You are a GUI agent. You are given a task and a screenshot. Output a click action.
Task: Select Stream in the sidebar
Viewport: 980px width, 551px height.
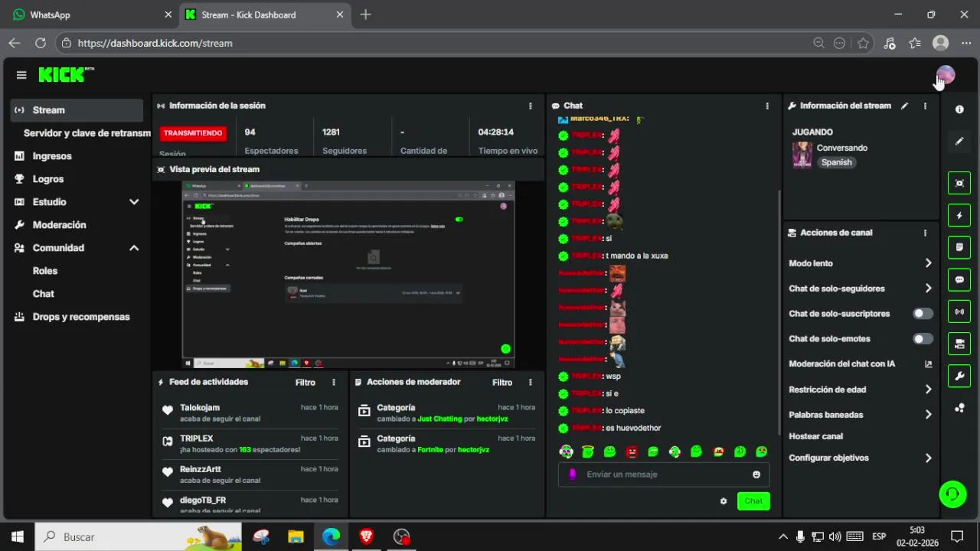77,110
